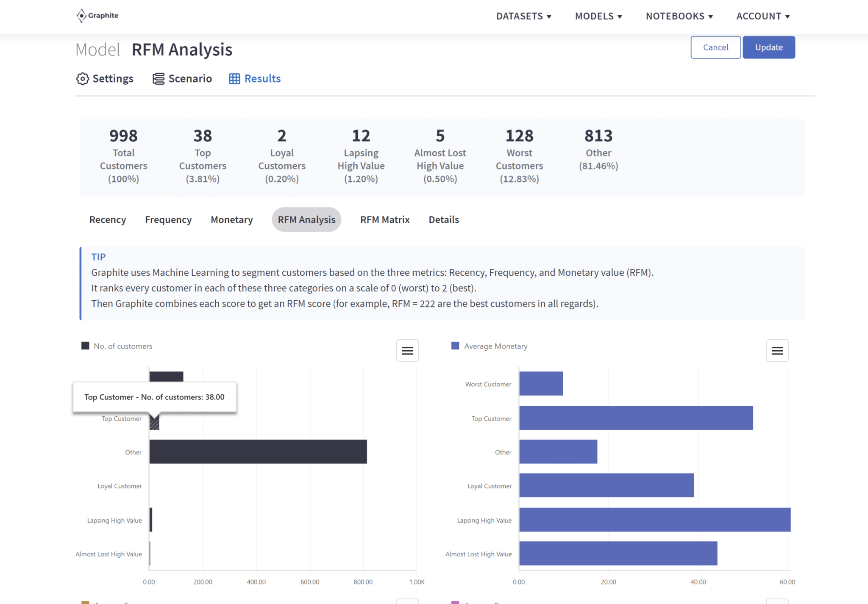Toggle the Average Monetary series visibility

coord(495,346)
